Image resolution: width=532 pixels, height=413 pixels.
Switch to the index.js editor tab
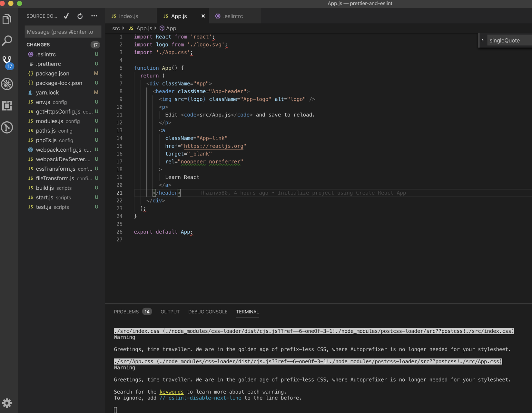[x=128, y=16]
